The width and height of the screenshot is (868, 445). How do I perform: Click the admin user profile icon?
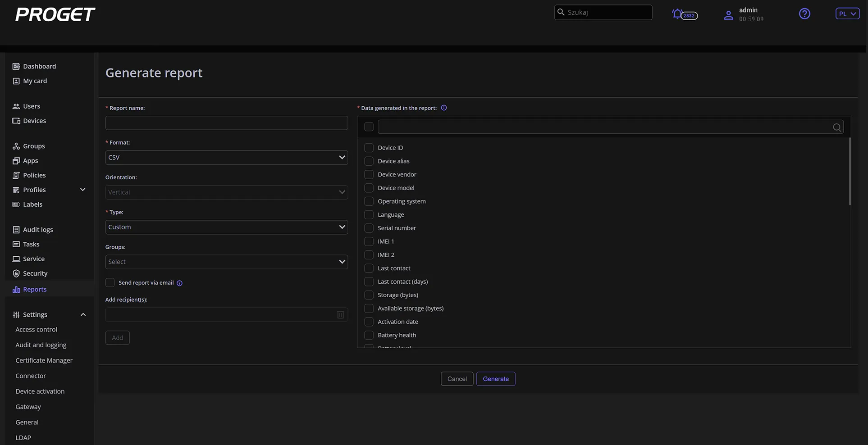coord(728,15)
